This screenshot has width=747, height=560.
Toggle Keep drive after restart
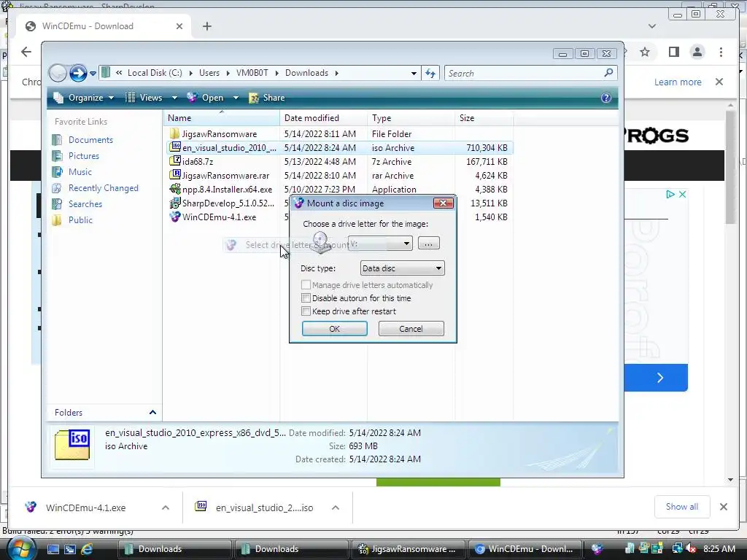click(x=306, y=311)
